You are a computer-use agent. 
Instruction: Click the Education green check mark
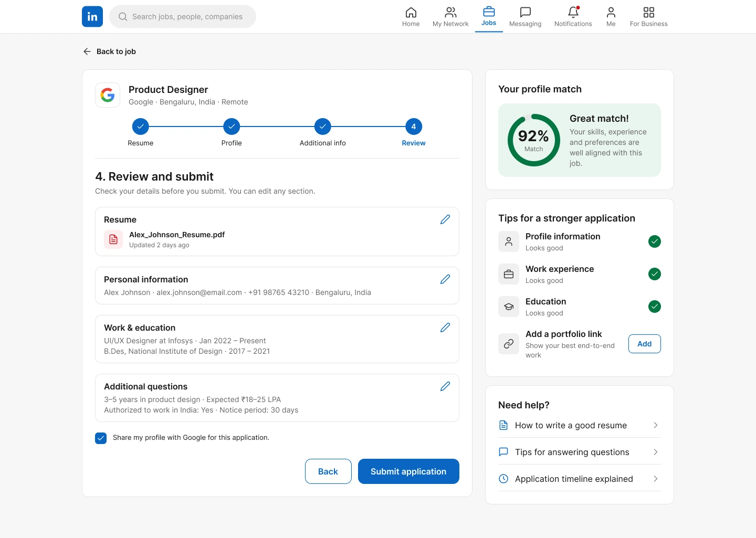pos(655,307)
